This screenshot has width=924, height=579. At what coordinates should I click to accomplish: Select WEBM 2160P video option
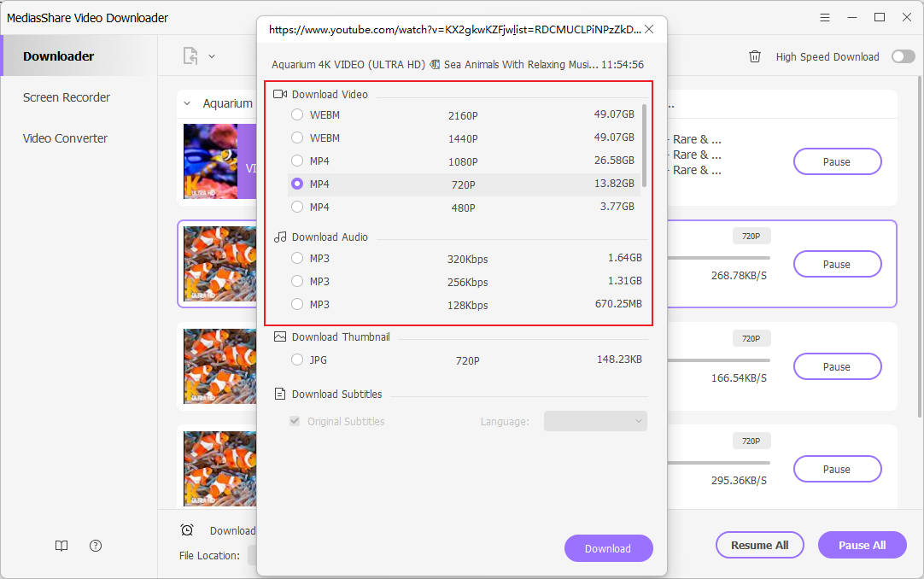click(x=297, y=114)
